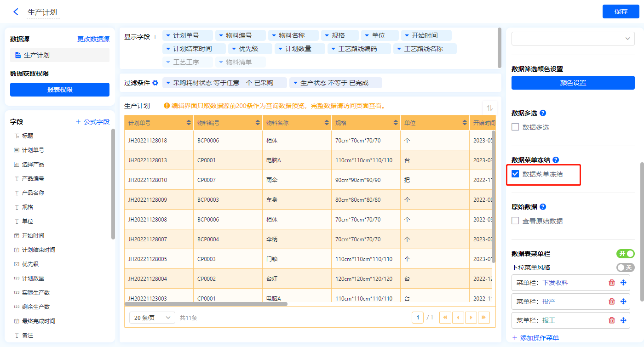Screen dimensions: 644x347
Task: Click the help icon beside 数据菜单冻结
Action: (x=556, y=160)
